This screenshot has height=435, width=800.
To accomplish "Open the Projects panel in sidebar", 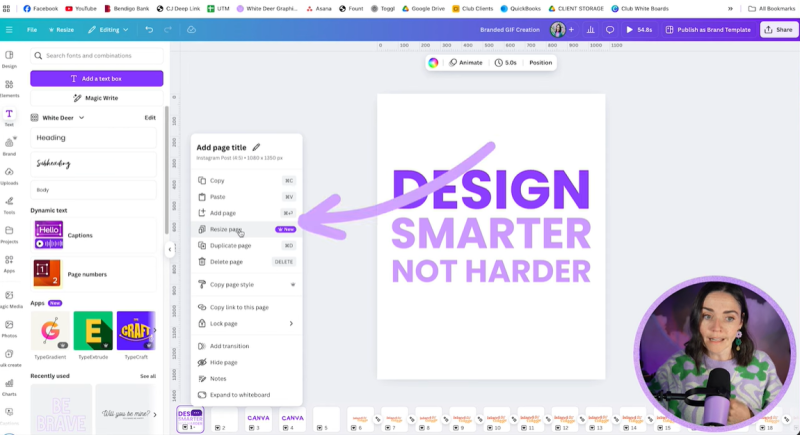I will point(9,234).
